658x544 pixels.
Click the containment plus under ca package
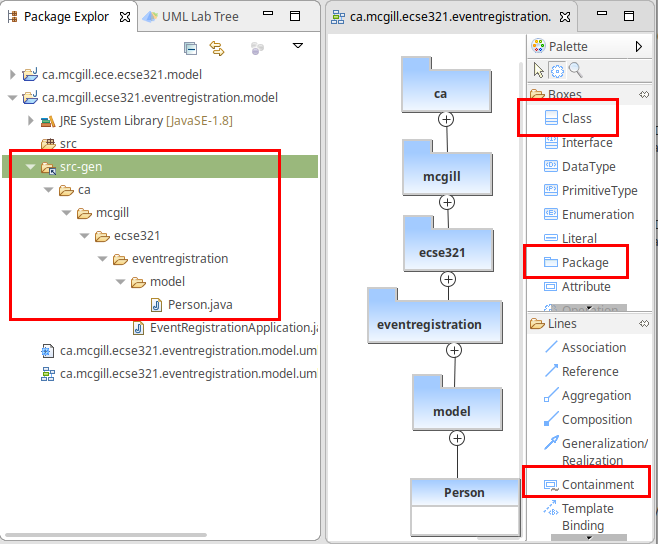pyautogui.click(x=446, y=120)
